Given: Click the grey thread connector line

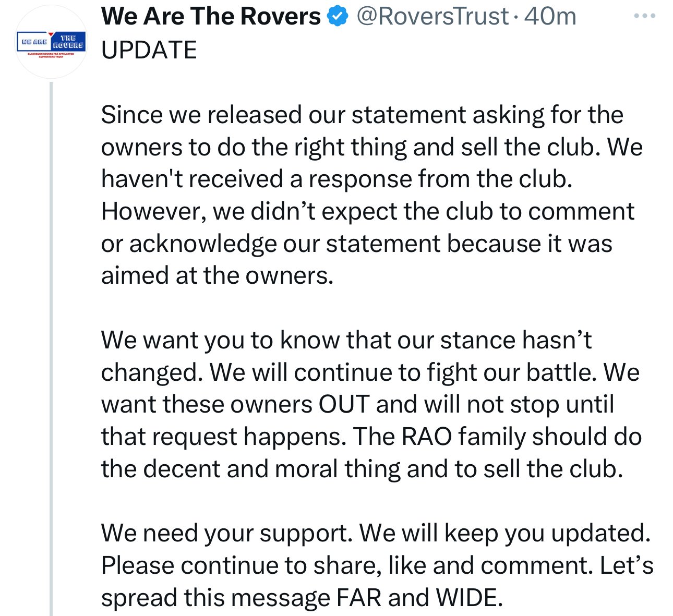Looking at the screenshot, I should (51, 348).
